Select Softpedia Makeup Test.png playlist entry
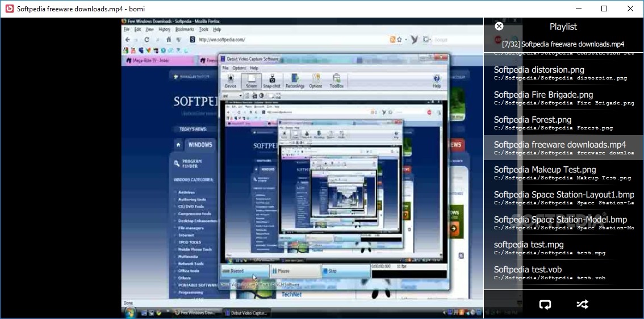This screenshot has width=644, height=319. (563, 173)
